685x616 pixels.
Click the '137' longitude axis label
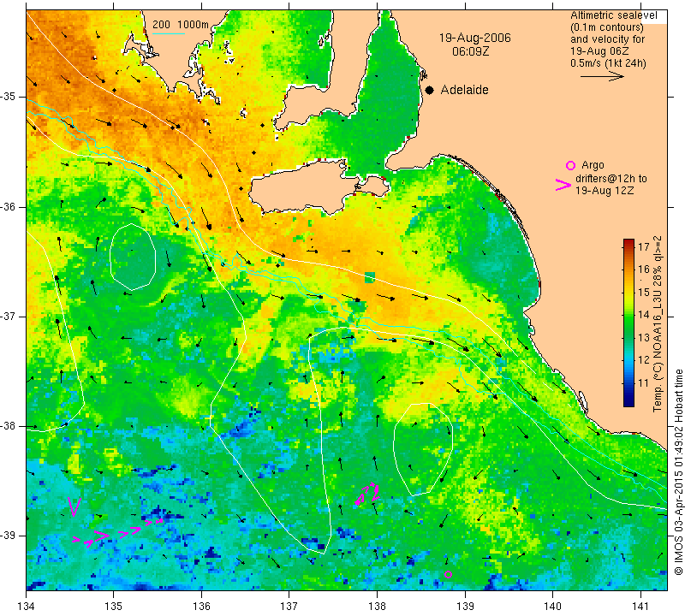click(289, 606)
